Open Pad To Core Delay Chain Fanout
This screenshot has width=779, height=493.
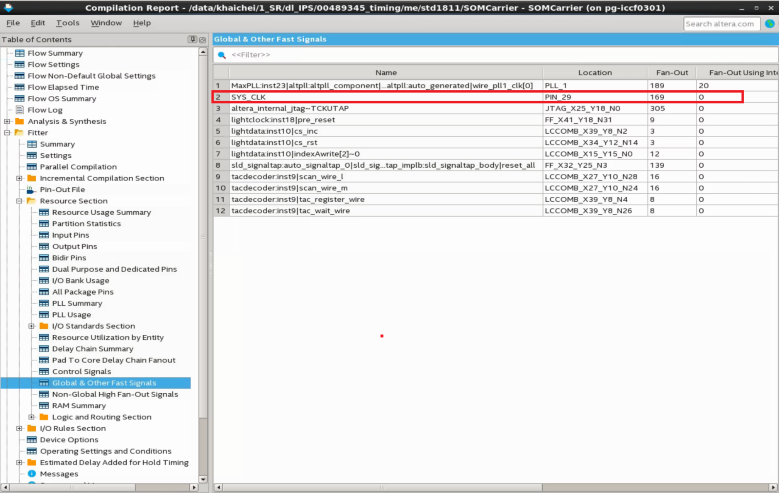tap(114, 360)
